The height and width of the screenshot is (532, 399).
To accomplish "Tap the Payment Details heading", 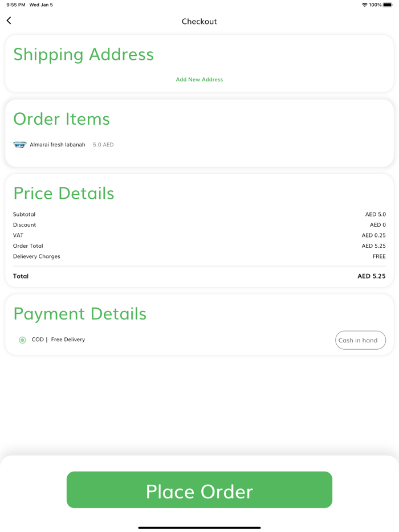I will 80,314.
